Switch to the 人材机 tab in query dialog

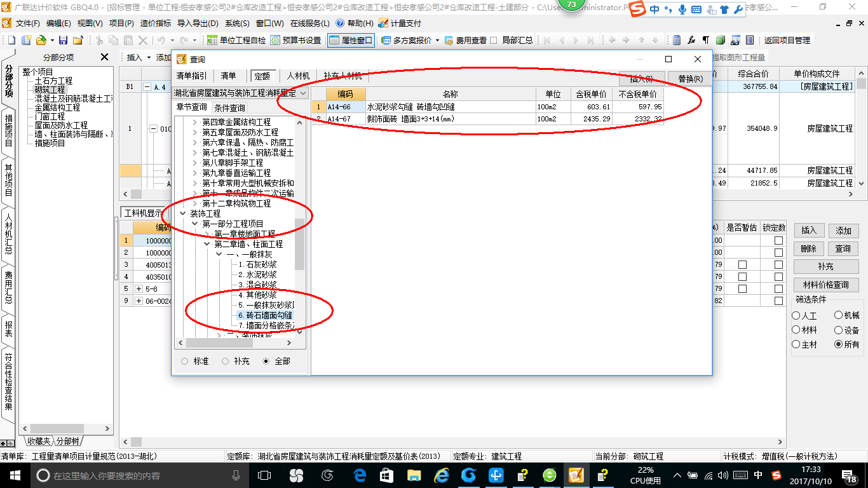point(298,76)
